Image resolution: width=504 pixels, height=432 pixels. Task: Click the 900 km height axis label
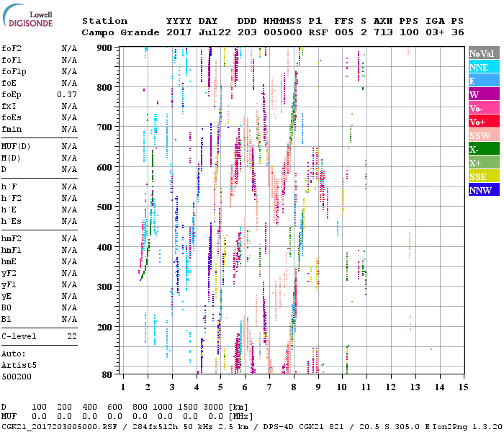click(x=106, y=48)
